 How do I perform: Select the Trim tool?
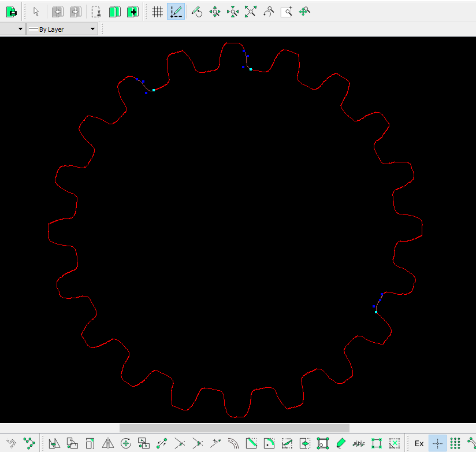click(180, 443)
